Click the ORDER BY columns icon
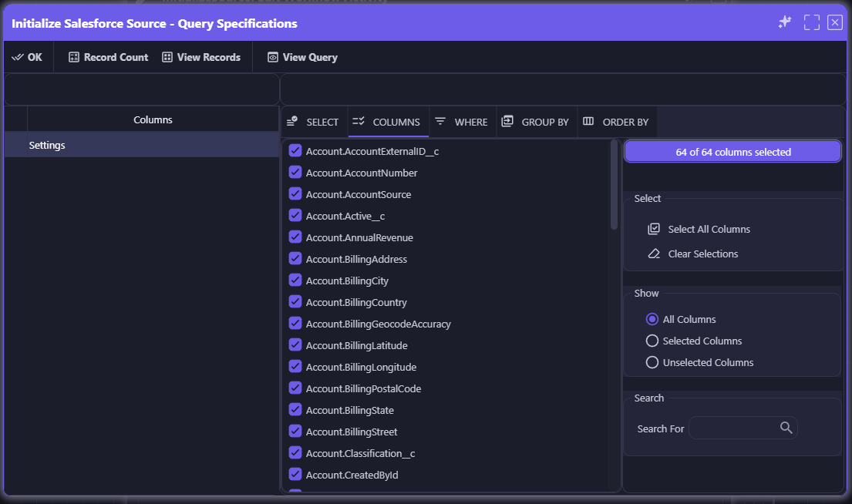852x504 pixels. point(588,121)
